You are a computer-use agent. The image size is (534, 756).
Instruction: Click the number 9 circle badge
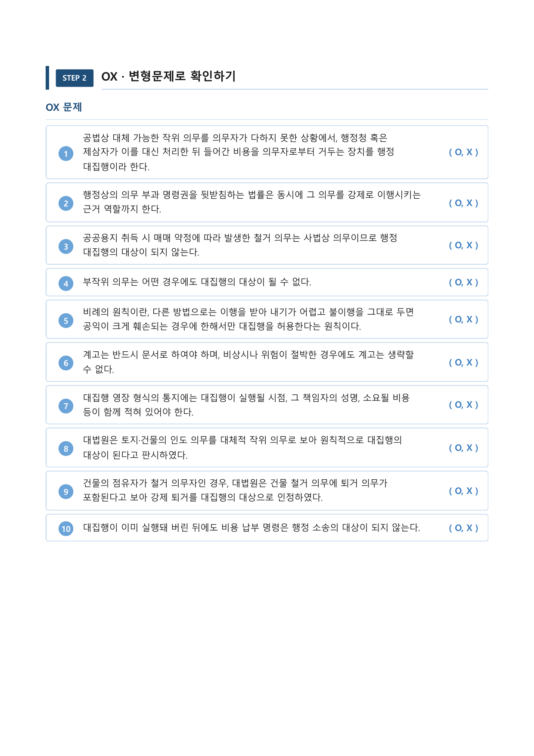pos(66,491)
